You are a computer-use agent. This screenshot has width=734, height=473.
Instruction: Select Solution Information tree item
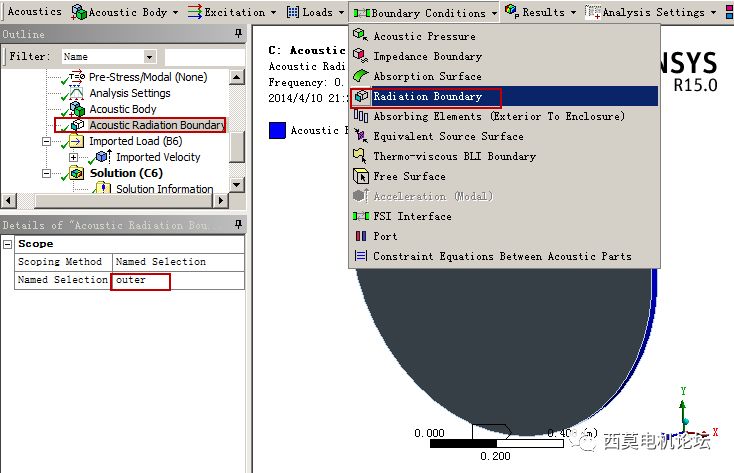pos(164,189)
